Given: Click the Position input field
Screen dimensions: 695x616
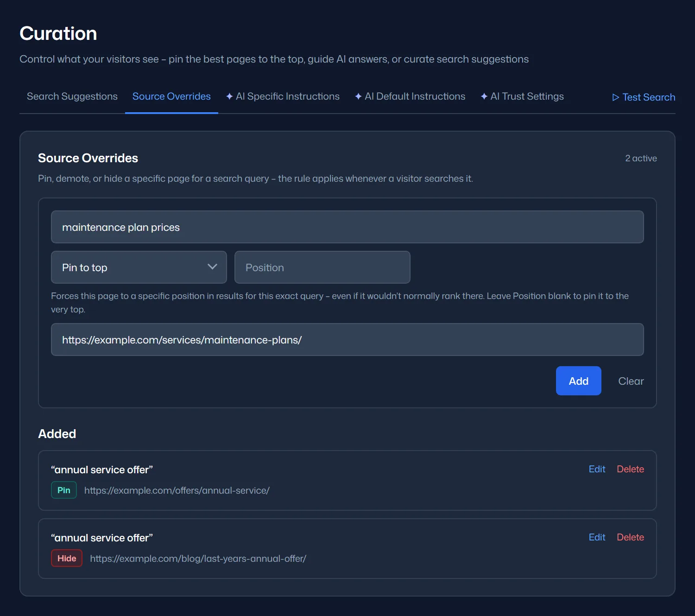Looking at the screenshot, I should click(x=322, y=267).
